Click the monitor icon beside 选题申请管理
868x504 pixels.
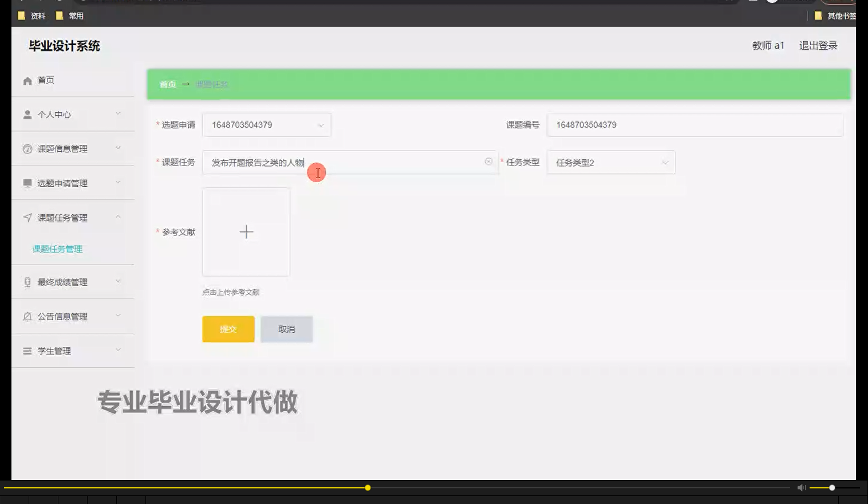(x=27, y=183)
